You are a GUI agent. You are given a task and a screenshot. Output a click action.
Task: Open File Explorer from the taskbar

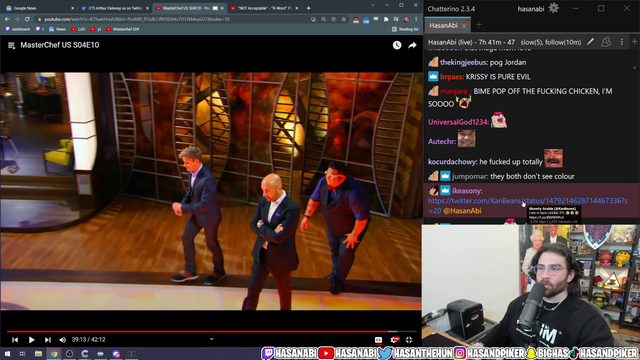tap(38, 353)
